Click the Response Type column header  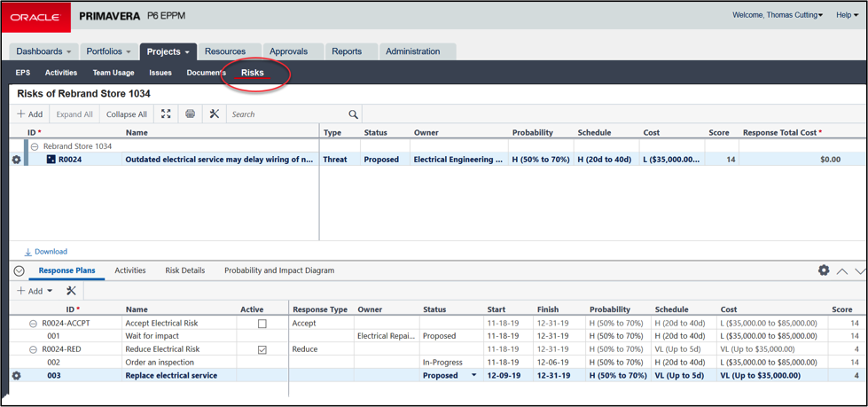coord(320,309)
